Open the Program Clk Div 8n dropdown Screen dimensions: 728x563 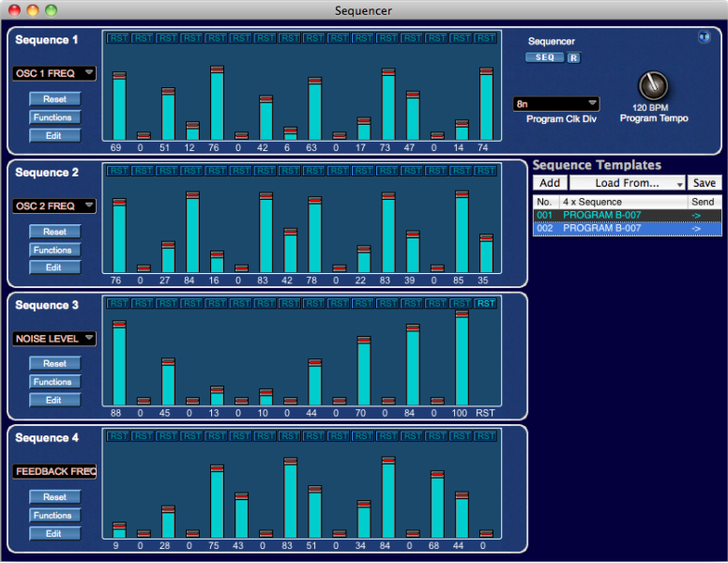[x=556, y=103]
